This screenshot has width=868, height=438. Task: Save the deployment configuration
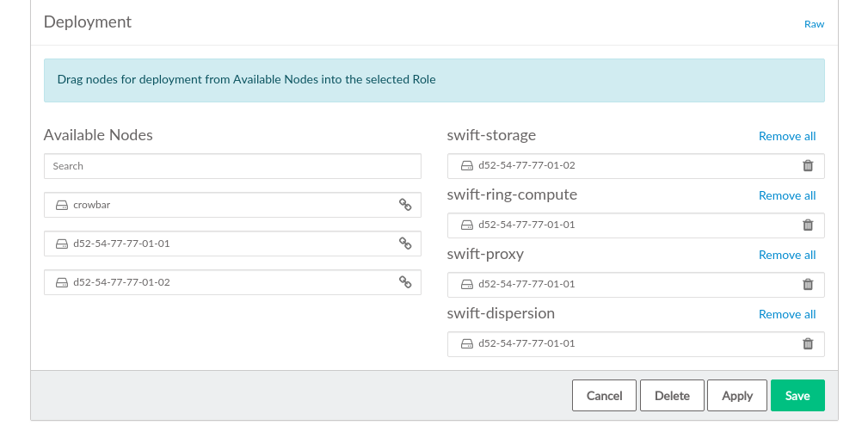[x=797, y=396]
